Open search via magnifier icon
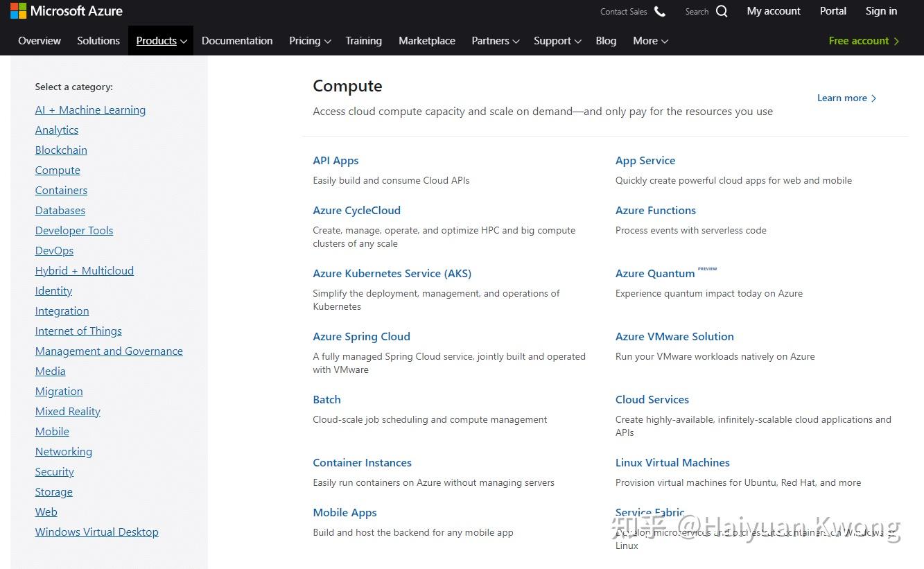The image size is (924, 569). (x=722, y=11)
